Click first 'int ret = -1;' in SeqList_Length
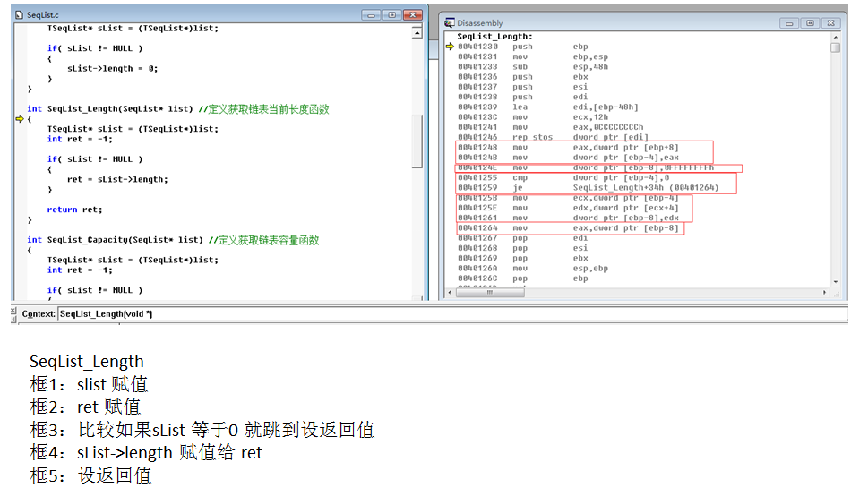This screenshot has width=868, height=488. pyautogui.click(x=80, y=139)
